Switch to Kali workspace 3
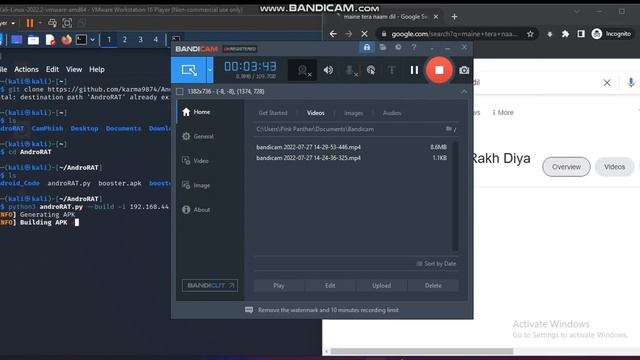 tap(140, 40)
